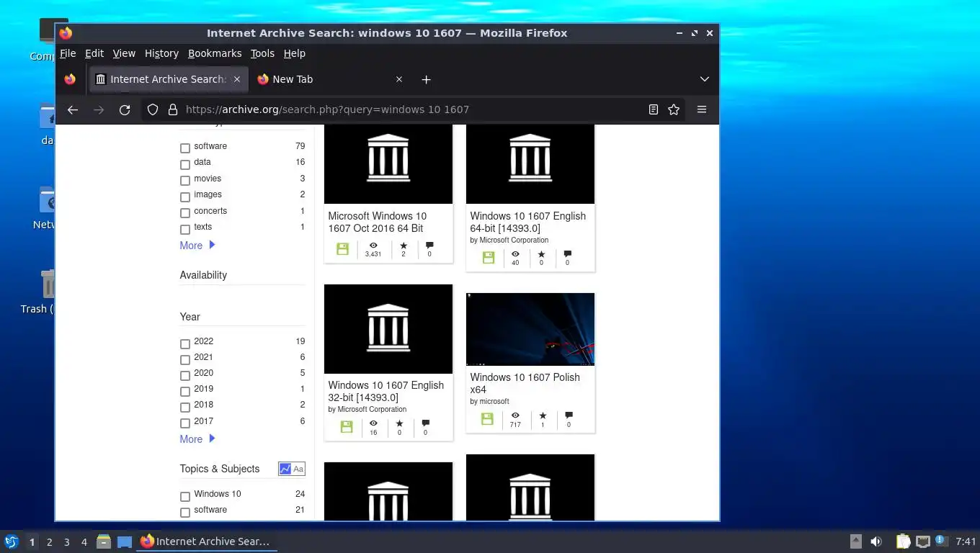Click Firefox window button in taskbar
The height and width of the screenshot is (553, 980).
206,541
